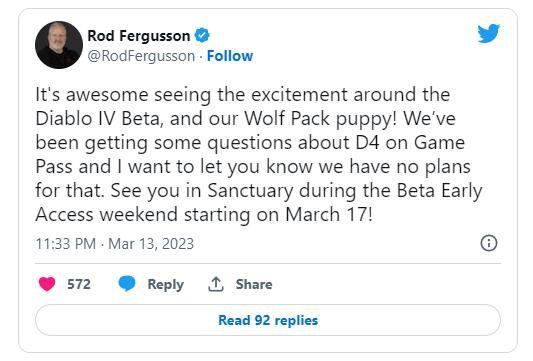Click the blue reply speech bubble icon
Viewport: 533px width, 361px height.
tap(127, 283)
